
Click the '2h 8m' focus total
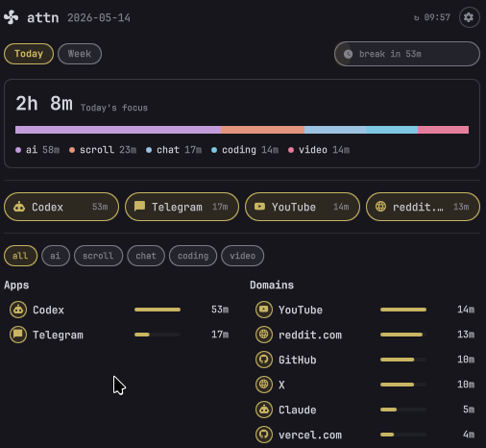point(44,104)
